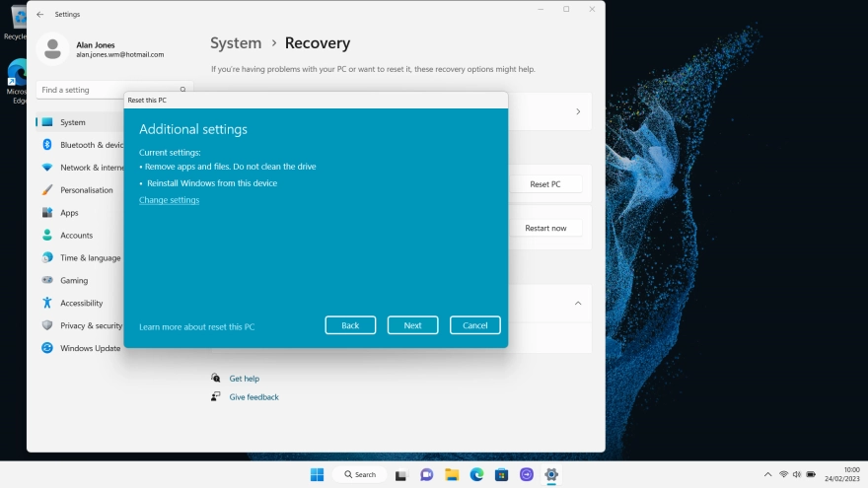Select the Accessibility icon in sidebar
868x488 pixels.
point(47,303)
